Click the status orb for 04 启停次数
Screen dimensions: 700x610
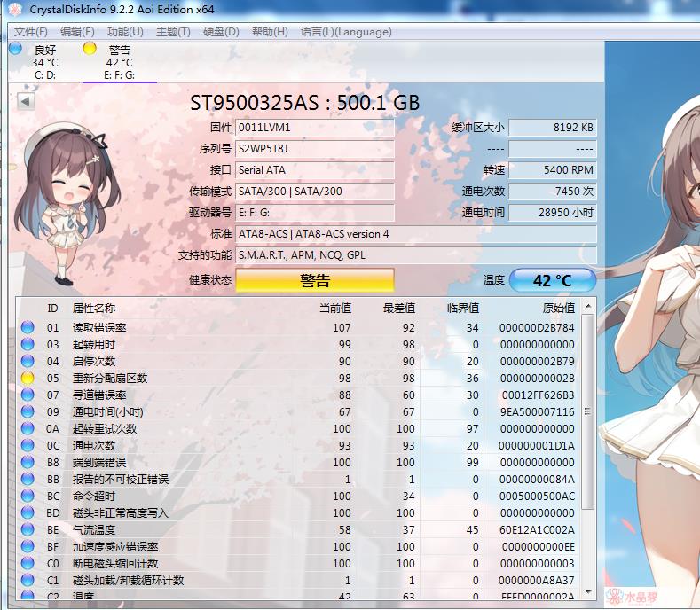28,361
